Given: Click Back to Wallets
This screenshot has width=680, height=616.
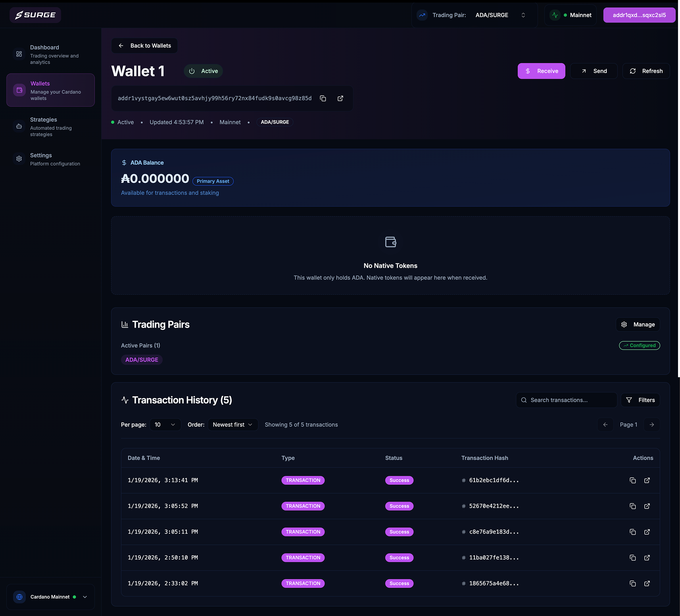Looking at the screenshot, I should point(145,46).
